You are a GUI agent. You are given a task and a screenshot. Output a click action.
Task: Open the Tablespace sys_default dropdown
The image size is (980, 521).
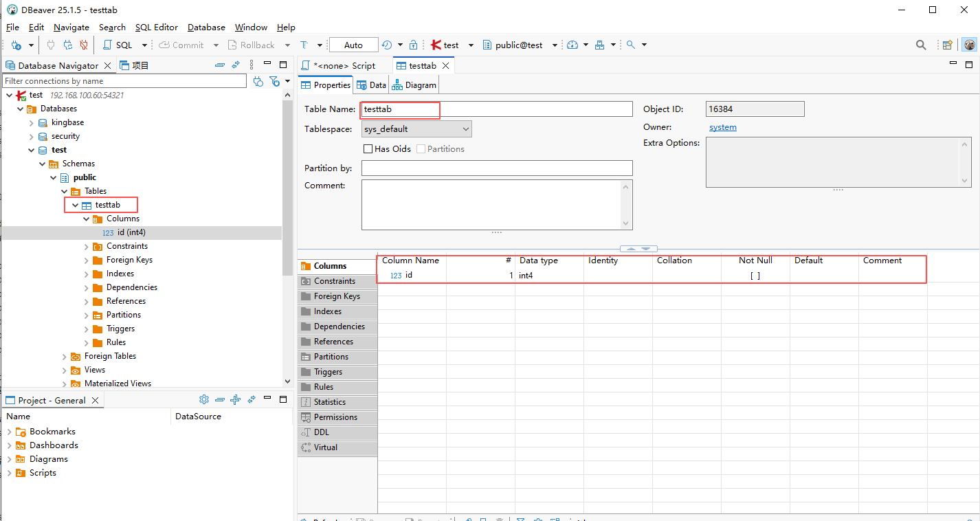[x=416, y=129]
